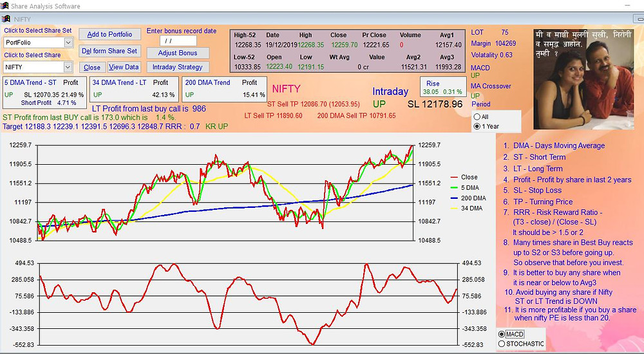Image resolution: width=644 pixels, height=354 pixels.
Task: Click the LOT 75 label
Action: [x=489, y=32]
